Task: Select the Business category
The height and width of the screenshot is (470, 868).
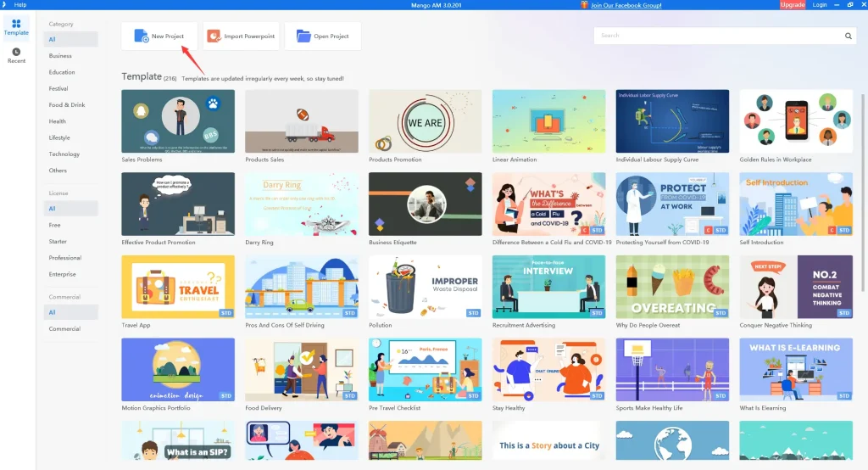Action: click(x=60, y=56)
